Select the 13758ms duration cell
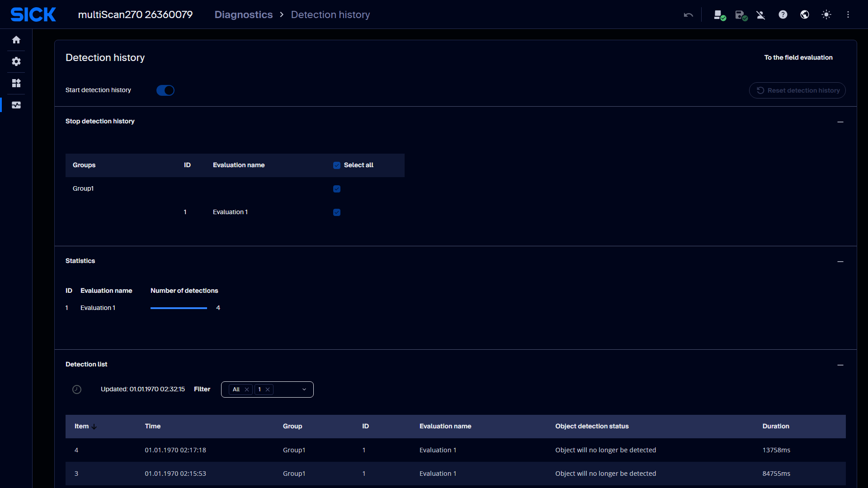This screenshot has height=488, width=868. coord(776,450)
